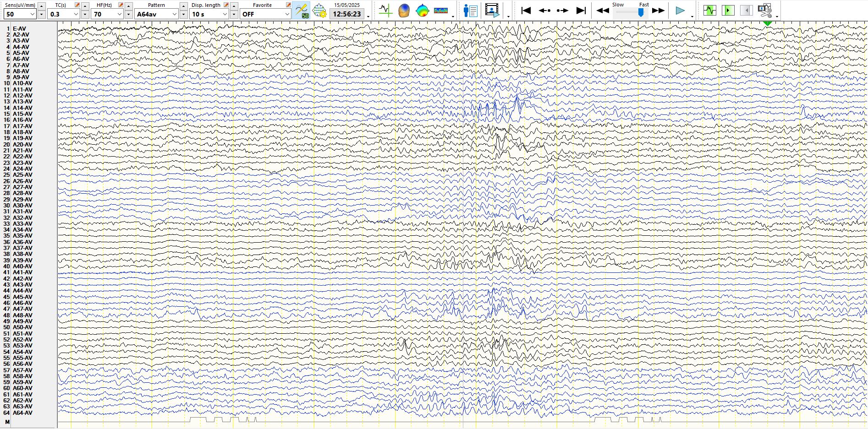Open the electrode montage settings icon
The image size is (868, 429).
point(319,10)
